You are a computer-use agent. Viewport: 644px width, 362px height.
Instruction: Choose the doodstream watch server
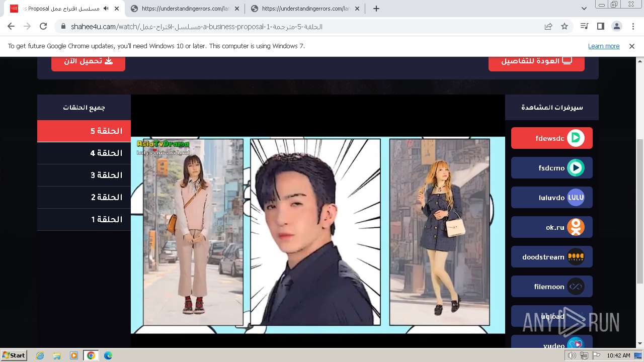[x=552, y=257]
